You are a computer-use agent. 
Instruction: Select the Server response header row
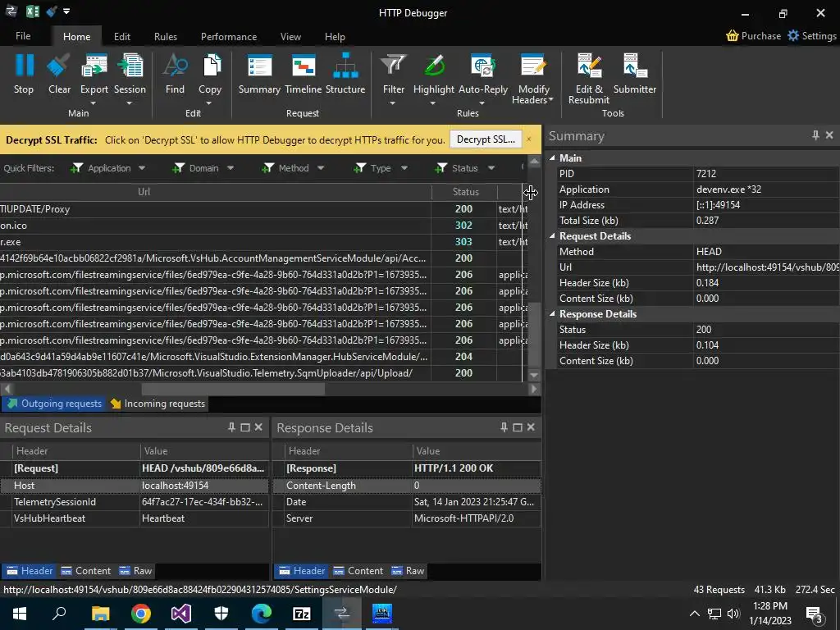[407, 518]
